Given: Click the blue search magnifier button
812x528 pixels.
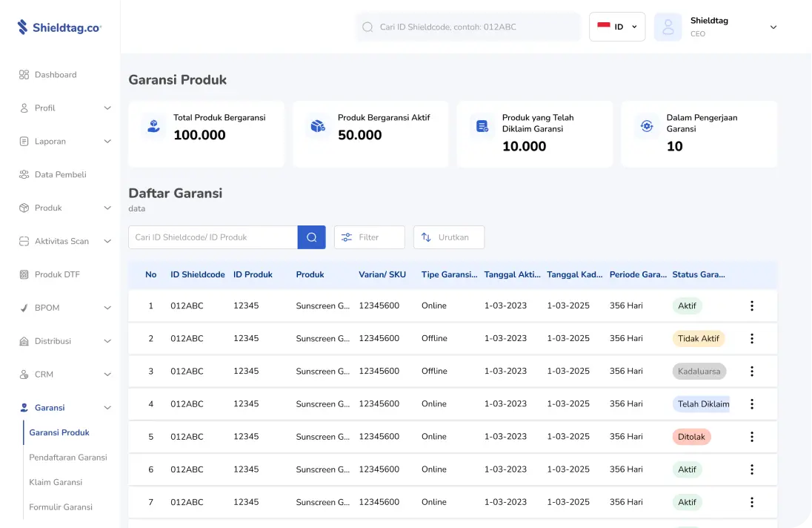Looking at the screenshot, I should coord(311,237).
